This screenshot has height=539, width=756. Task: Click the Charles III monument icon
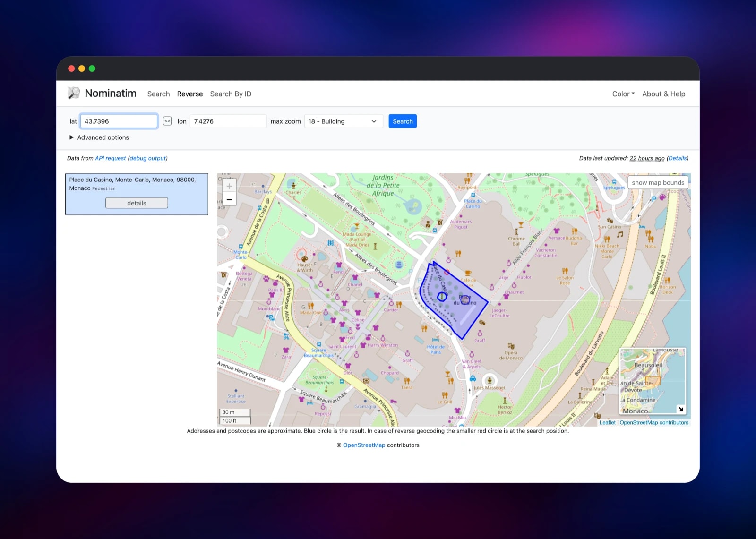pyautogui.click(x=293, y=186)
